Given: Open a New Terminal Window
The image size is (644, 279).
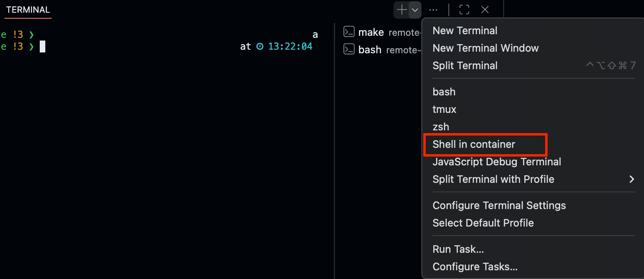Looking at the screenshot, I should 485,48.
